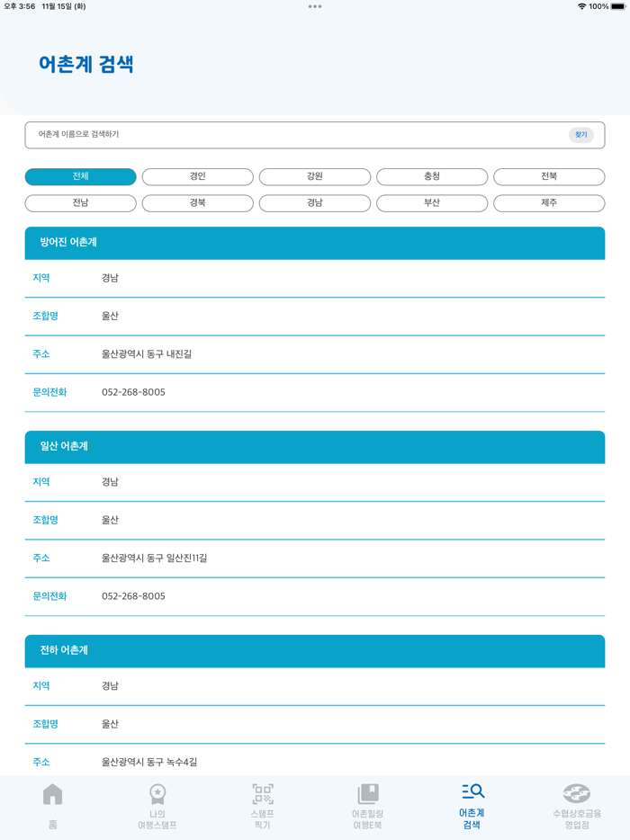Tap the three-dot multitasking indicator
The image size is (630, 840).
(315, 6)
